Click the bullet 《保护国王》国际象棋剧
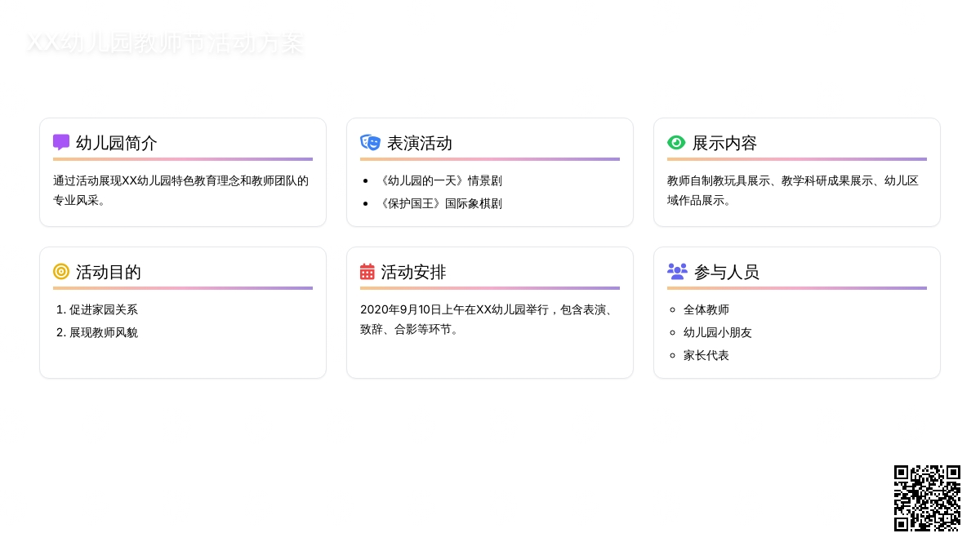 coord(439,203)
